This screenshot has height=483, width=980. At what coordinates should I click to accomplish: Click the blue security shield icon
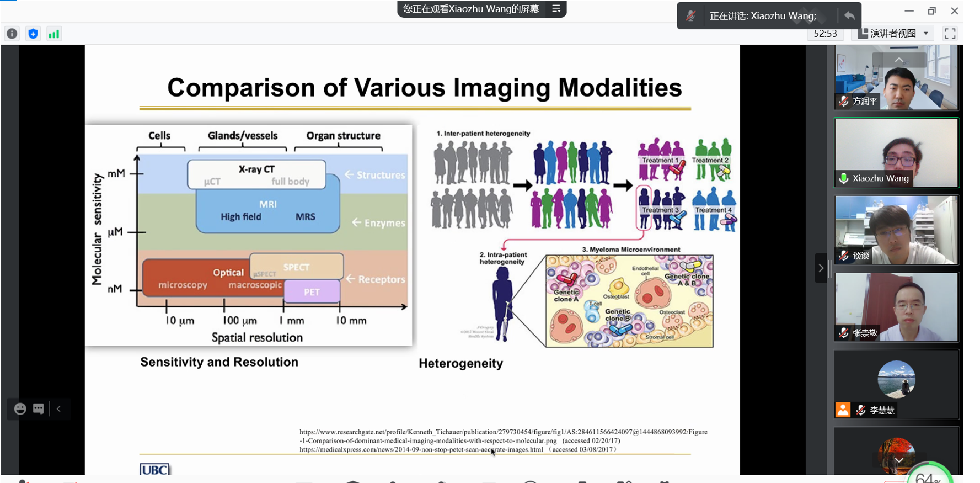[x=33, y=34]
